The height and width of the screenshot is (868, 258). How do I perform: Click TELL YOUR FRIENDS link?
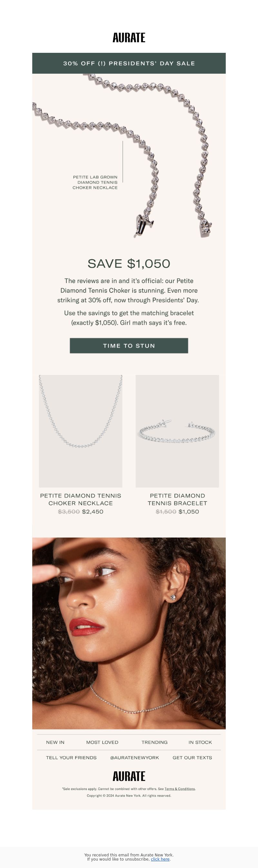71,758
